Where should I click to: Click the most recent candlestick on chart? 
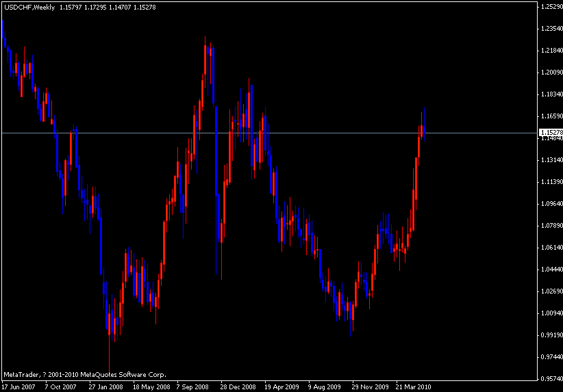(425, 129)
